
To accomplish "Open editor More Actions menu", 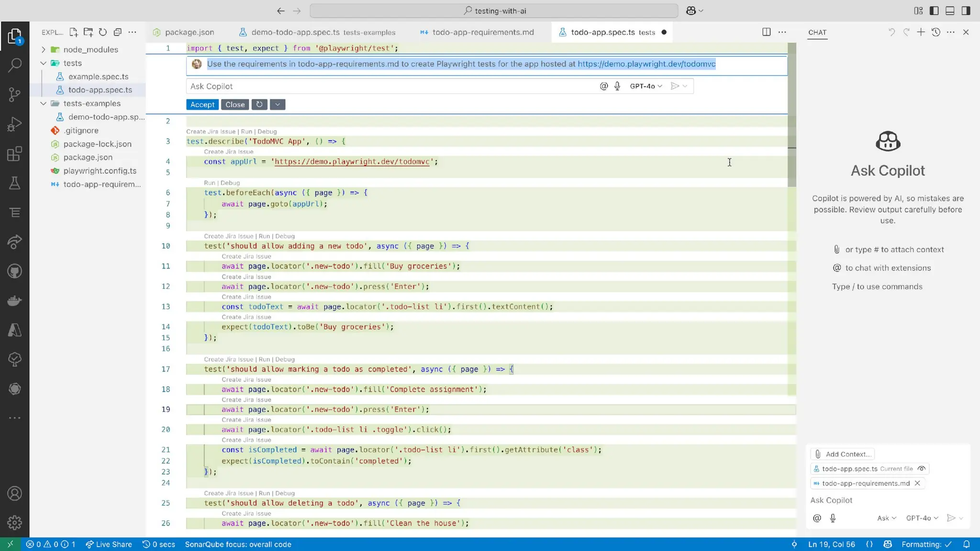I will click(782, 32).
